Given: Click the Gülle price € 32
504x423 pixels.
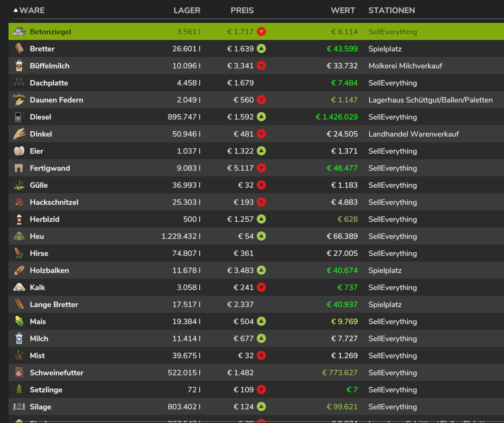Looking at the screenshot, I should [x=246, y=185].
